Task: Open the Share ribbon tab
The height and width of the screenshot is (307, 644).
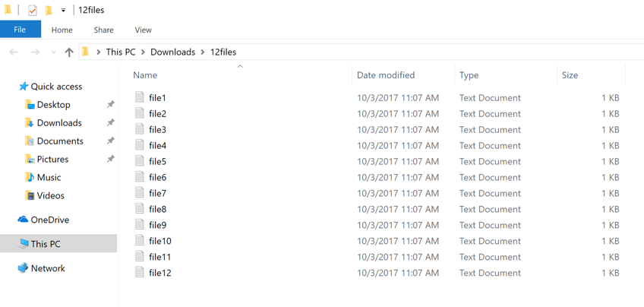Action: tap(103, 30)
